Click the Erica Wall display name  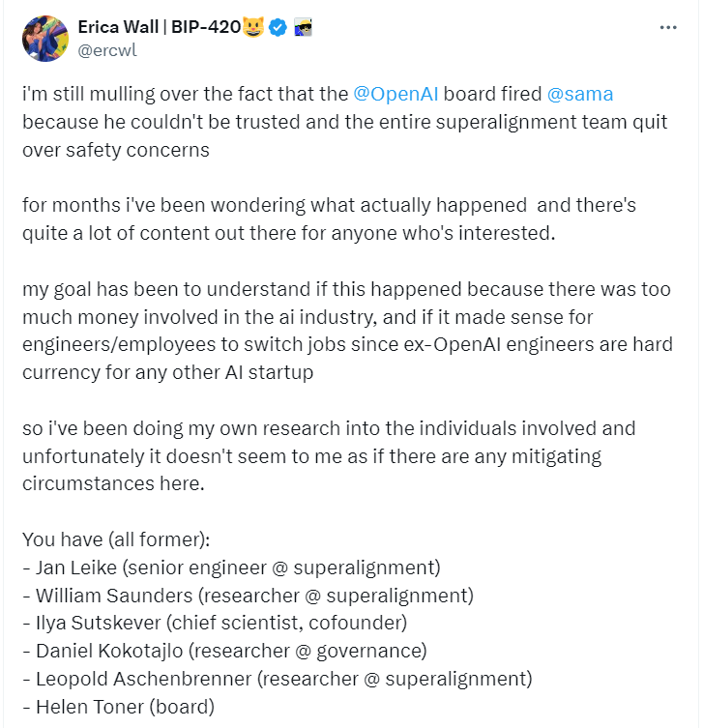pos(160,27)
